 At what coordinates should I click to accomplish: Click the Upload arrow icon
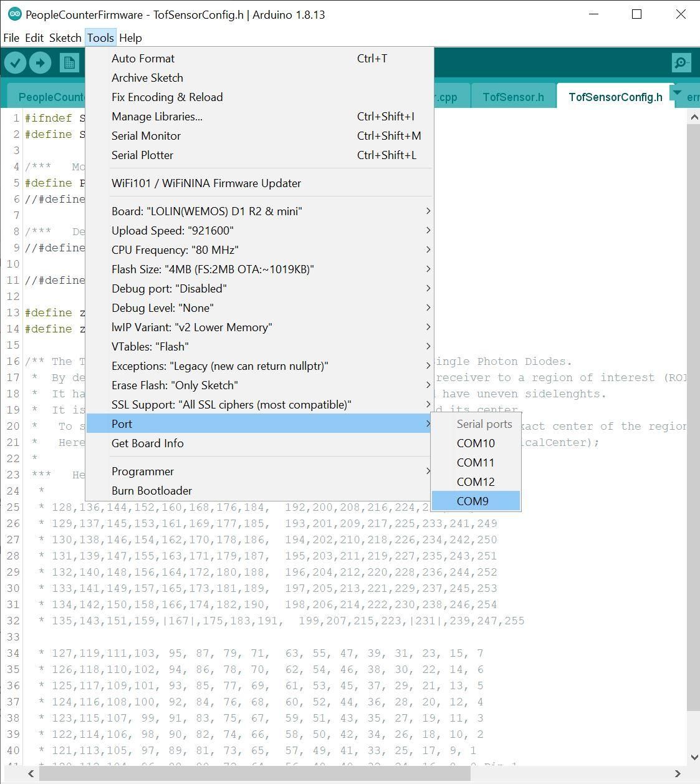tap(40, 62)
